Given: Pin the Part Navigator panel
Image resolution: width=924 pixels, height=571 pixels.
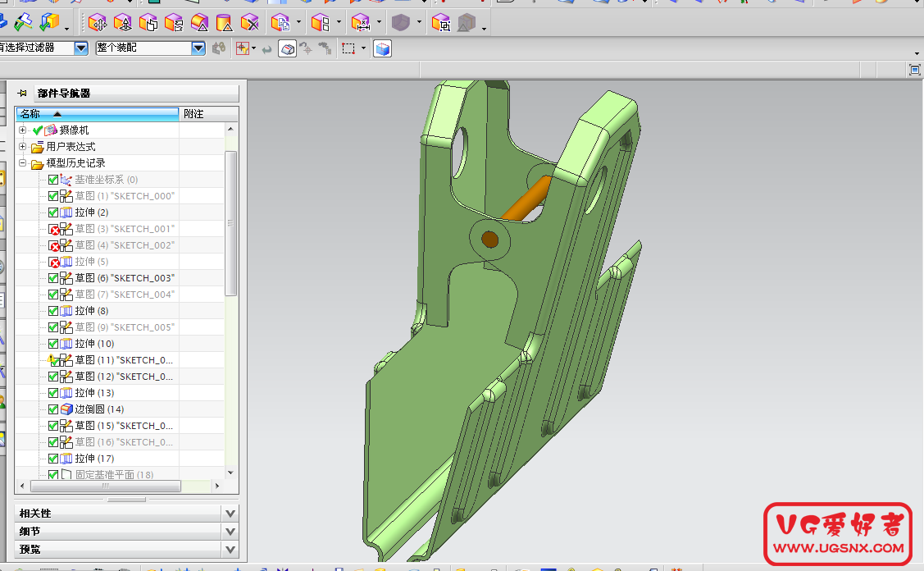Looking at the screenshot, I should point(22,94).
